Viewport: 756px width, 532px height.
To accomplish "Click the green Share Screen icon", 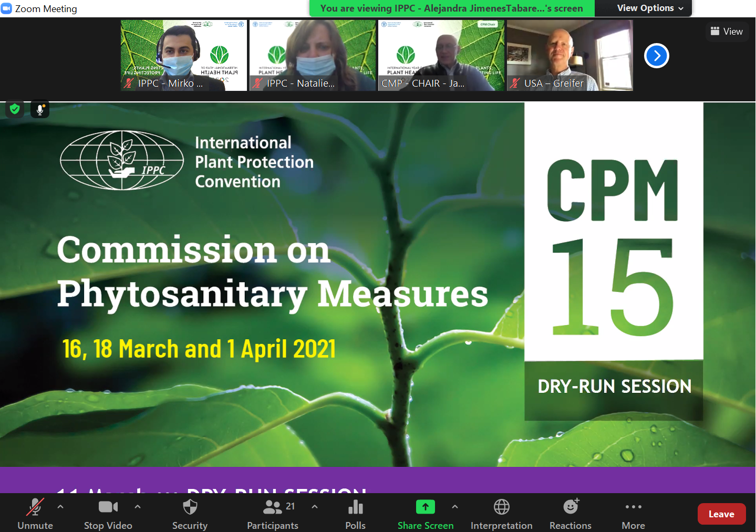I will tap(426, 507).
